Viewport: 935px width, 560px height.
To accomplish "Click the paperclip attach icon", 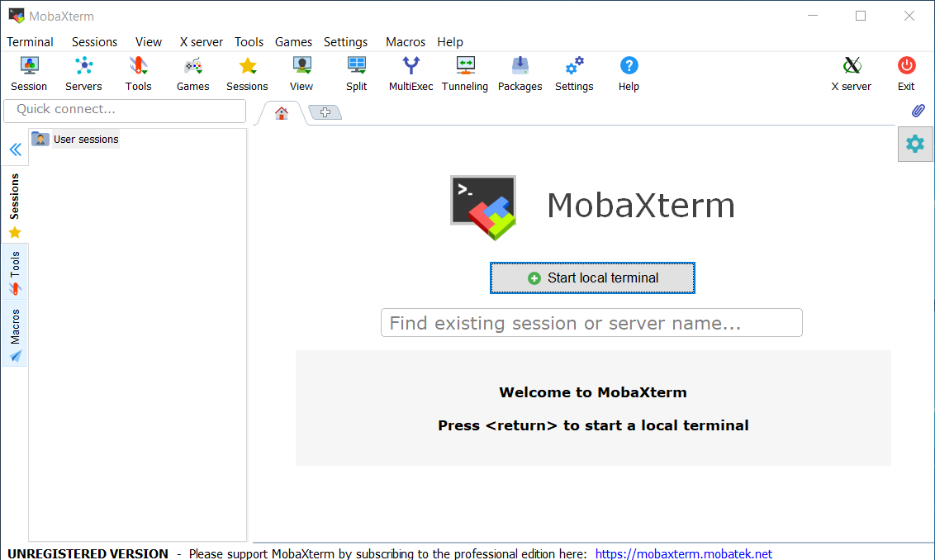I will 918,111.
